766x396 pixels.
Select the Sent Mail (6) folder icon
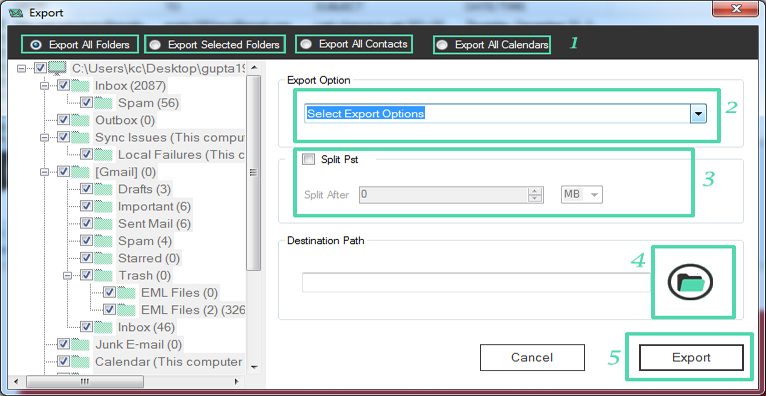pyautogui.click(x=104, y=224)
